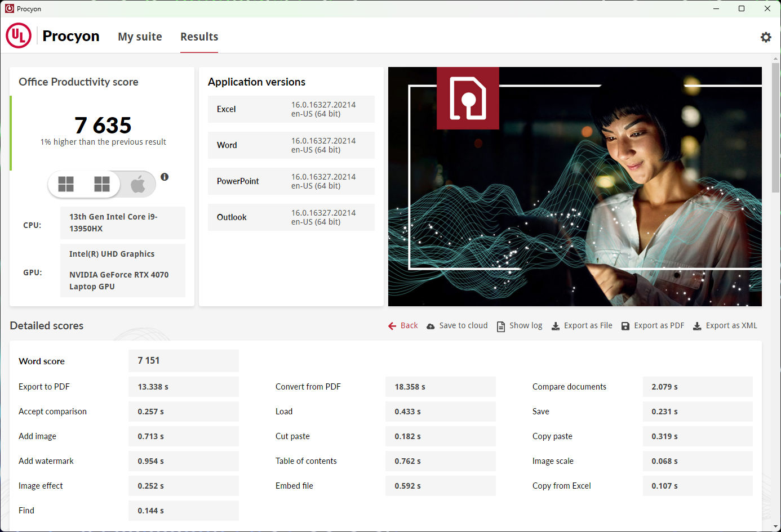Click the "Copy from Excel" label
Image resolution: width=781 pixels, height=532 pixels.
click(x=562, y=486)
